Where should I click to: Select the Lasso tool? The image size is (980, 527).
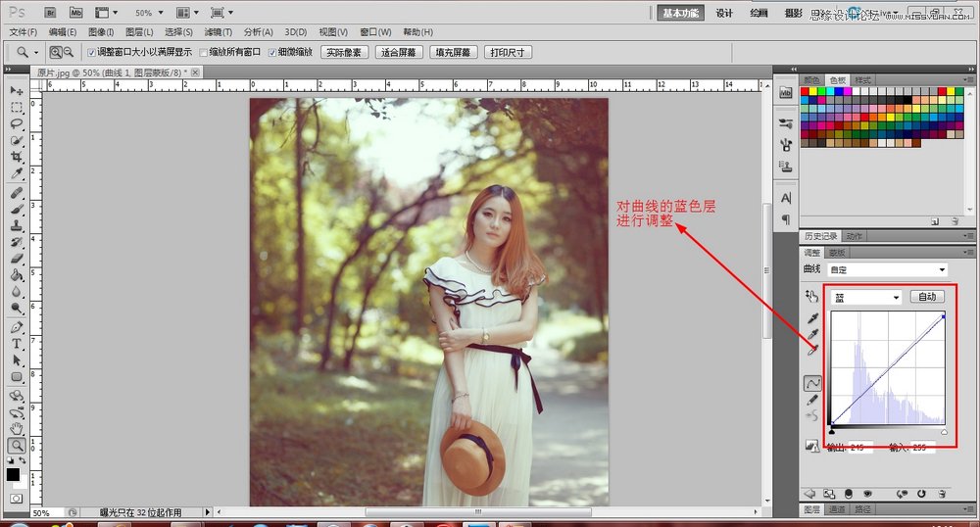click(x=17, y=123)
